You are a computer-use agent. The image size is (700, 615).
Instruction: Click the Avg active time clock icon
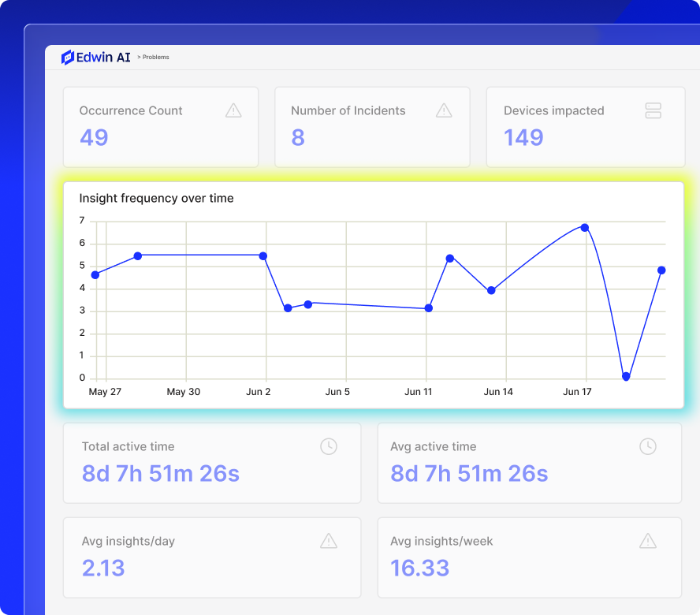pyautogui.click(x=648, y=446)
